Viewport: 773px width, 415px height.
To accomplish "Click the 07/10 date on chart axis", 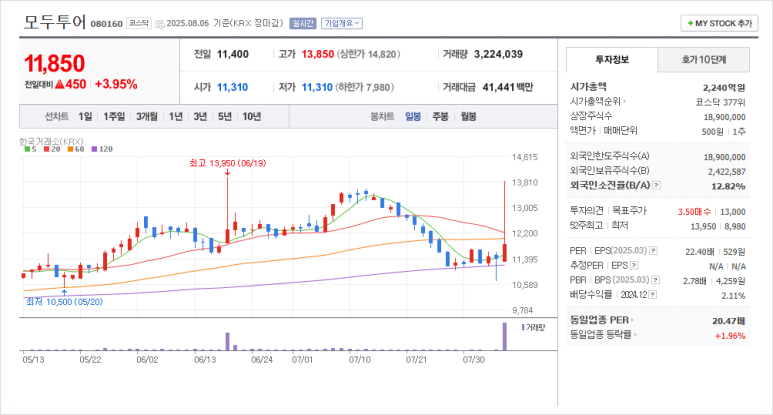I will pos(359,360).
